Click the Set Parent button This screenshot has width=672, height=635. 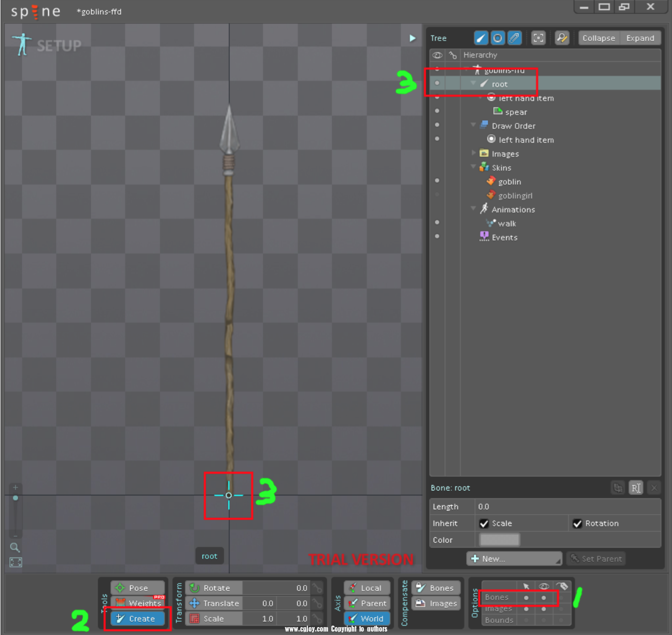point(596,559)
